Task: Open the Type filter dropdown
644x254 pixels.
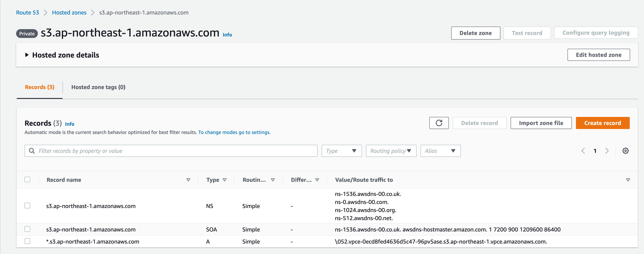Action: [x=341, y=151]
